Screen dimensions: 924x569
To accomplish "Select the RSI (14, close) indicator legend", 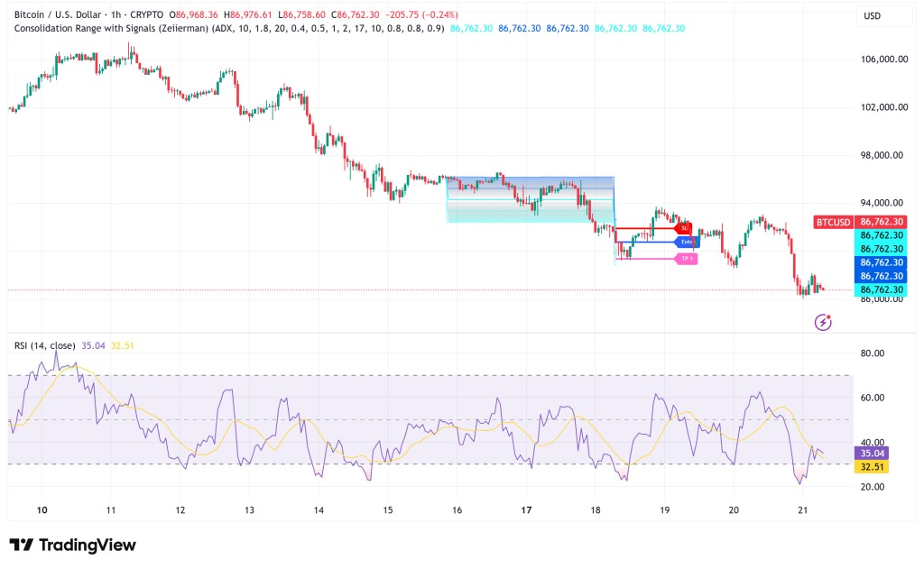I will pyautogui.click(x=44, y=344).
